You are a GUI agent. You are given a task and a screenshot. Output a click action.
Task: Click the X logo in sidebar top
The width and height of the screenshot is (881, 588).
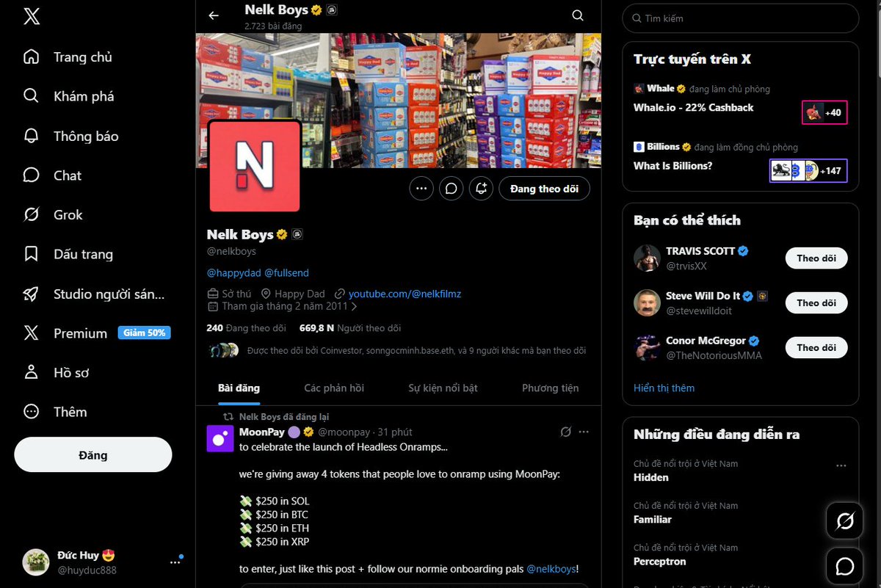pos(32,17)
